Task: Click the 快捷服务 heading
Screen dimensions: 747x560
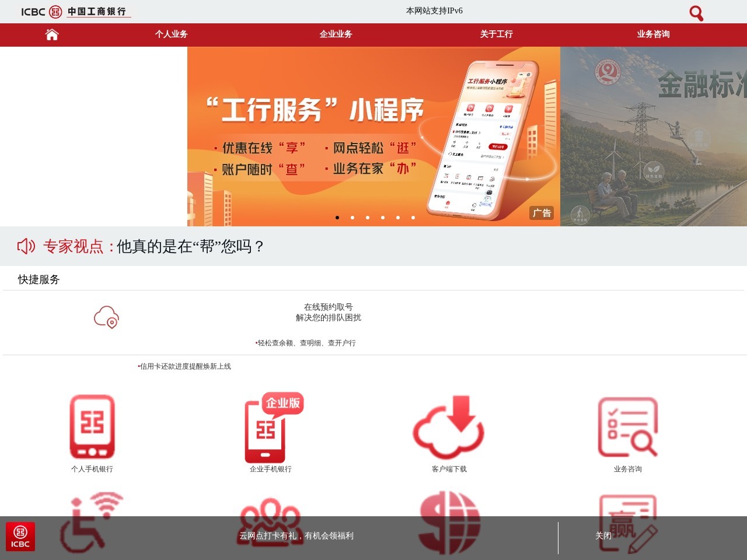Action: (39, 279)
